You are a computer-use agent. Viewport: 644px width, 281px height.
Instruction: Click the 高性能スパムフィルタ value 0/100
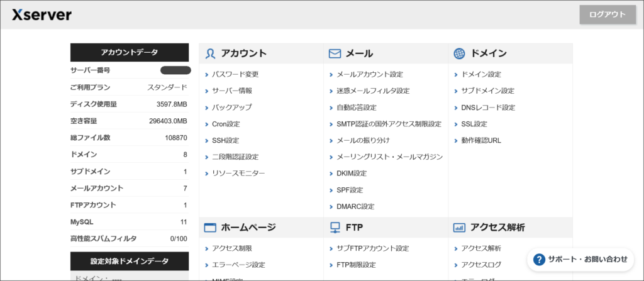point(179,239)
